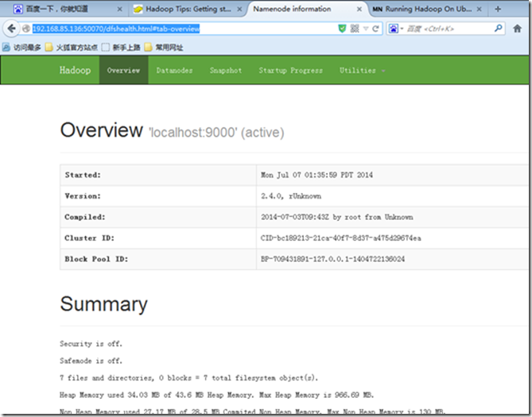Viewport: 532px width, 417px height.
Task: Focus the Baidu search input field
Action: tap(448, 29)
